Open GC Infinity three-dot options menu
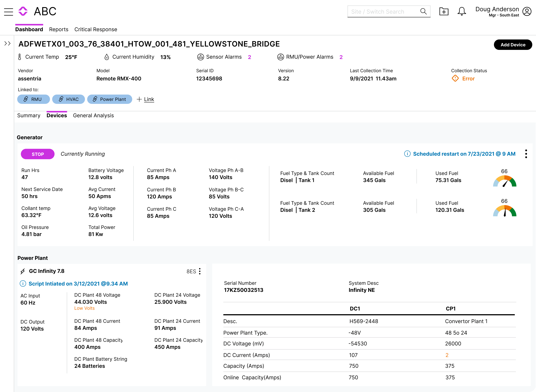536x392 pixels. [x=200, y=271]
